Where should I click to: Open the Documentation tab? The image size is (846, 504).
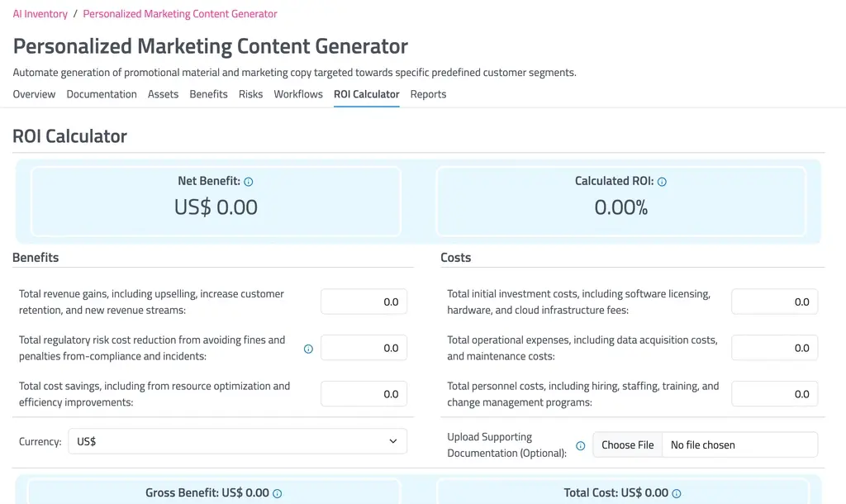(x=102, y=94)
